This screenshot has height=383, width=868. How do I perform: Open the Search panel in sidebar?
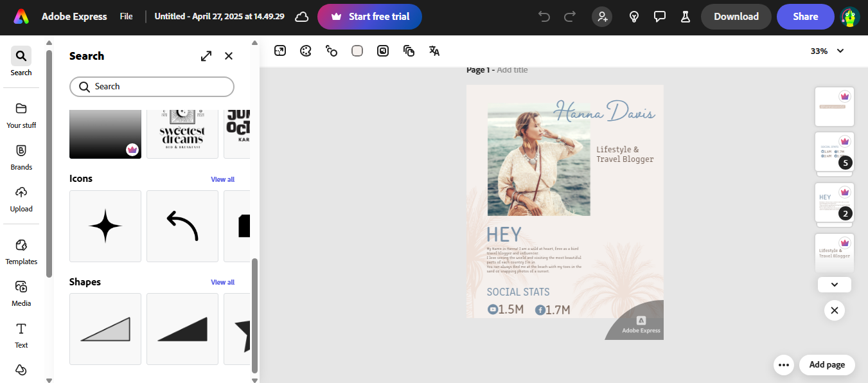pyautogui.click(x=21, y=62)
